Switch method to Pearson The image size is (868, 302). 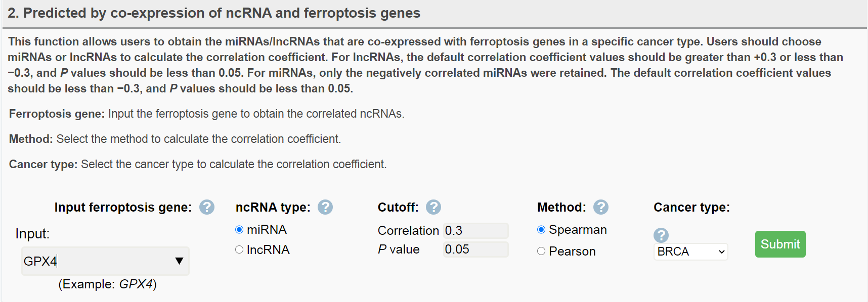coord(541,251)
